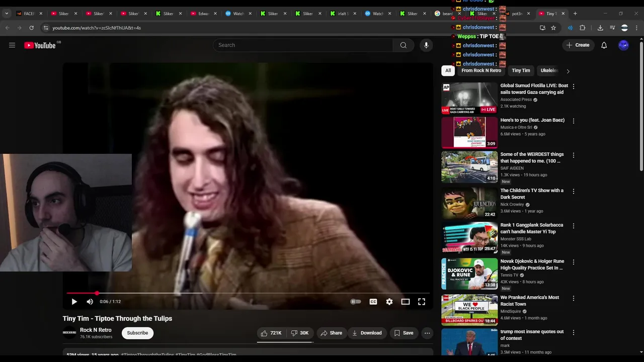Click the Monster SSS Lab channel name
Image resolution: width=644 pixels, height=362 pixels.
click(x=516, y=239)
